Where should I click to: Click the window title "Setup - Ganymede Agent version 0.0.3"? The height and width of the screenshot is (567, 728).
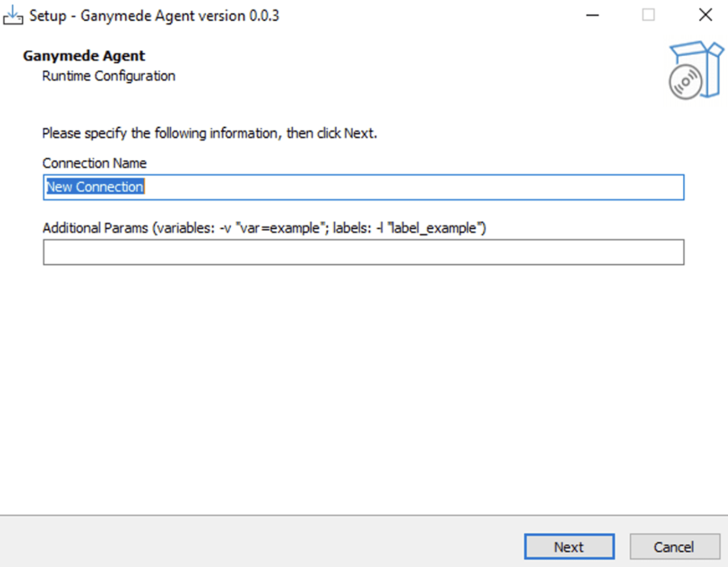tap(154, 16)
